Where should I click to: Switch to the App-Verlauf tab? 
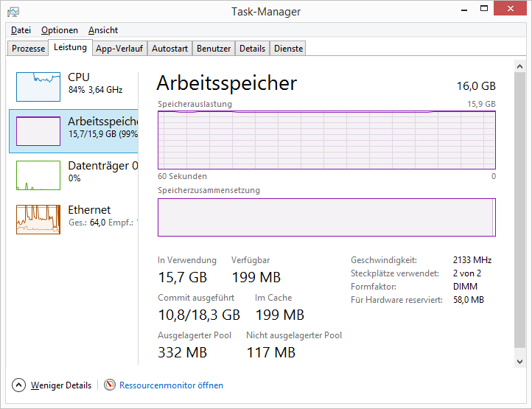[119, 49]
